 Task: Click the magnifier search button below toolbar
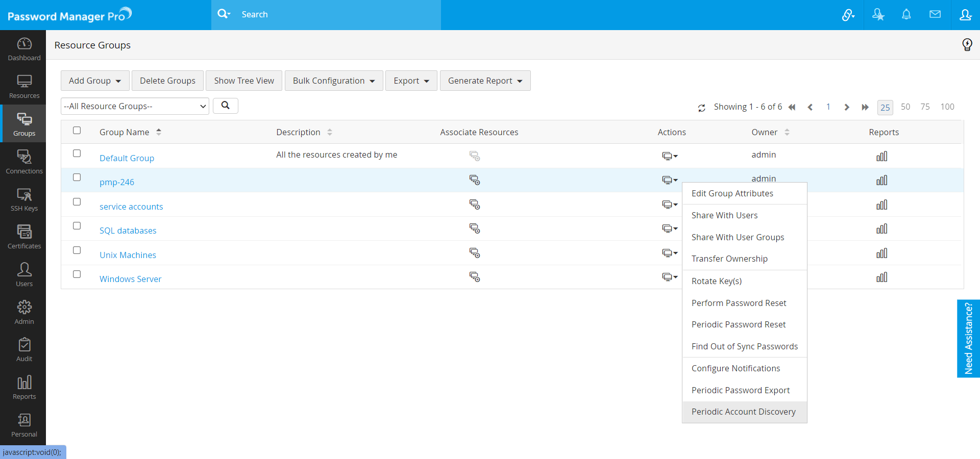[x=225, y=106]
